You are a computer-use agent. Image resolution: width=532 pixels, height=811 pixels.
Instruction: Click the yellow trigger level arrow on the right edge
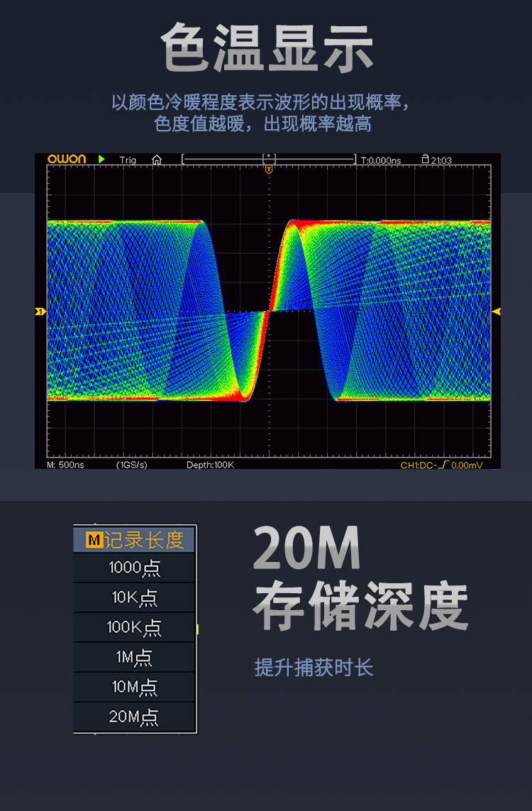496,311
